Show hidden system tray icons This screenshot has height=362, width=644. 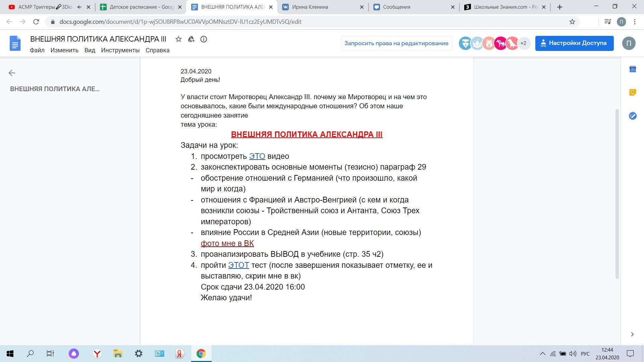(x=542, y=354)
